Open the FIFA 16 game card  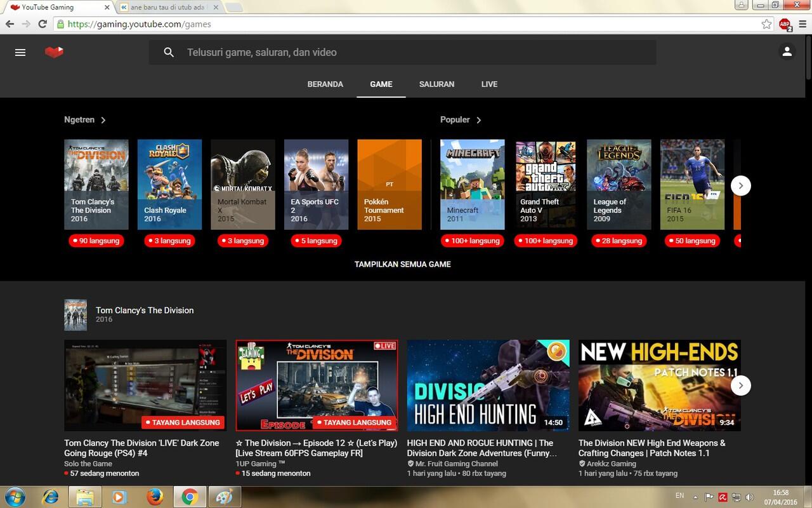coord(692,185)
